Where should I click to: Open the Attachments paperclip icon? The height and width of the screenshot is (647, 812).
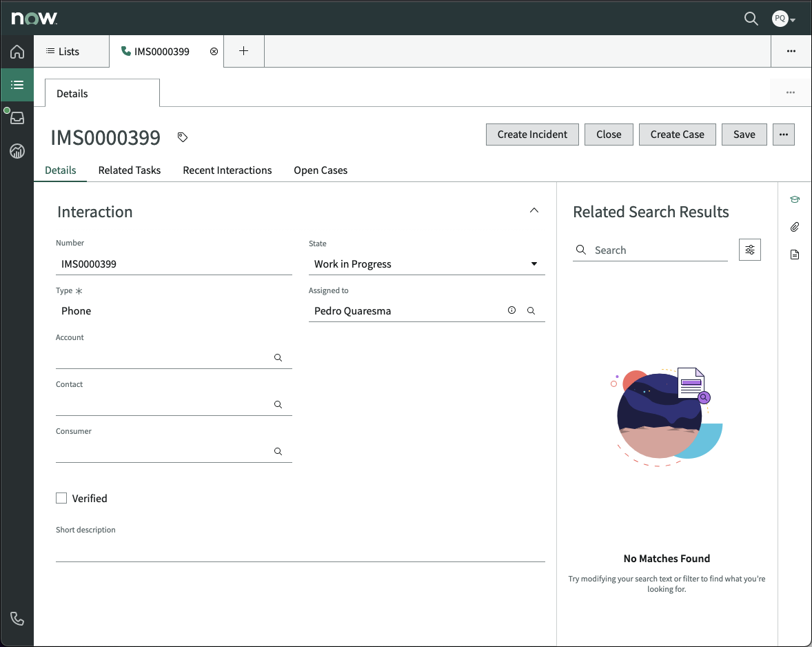point(795,227)
